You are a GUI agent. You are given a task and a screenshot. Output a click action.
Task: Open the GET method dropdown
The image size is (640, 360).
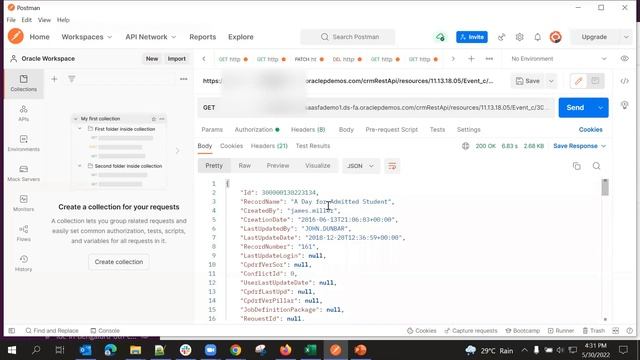click(209, 108)
